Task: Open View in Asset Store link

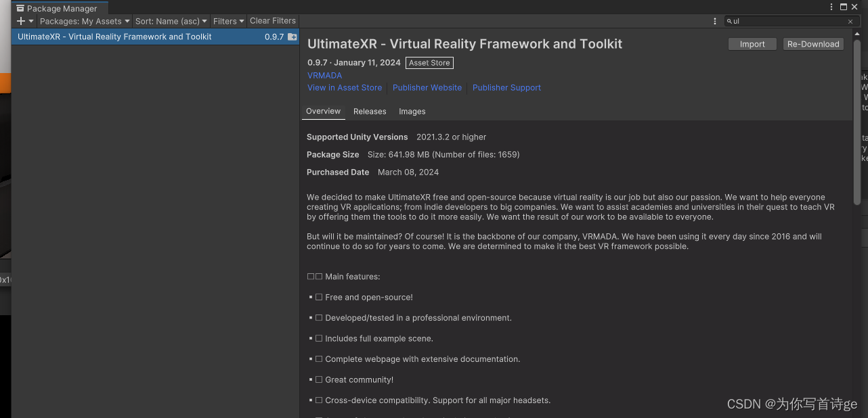Action: point(345,88)
